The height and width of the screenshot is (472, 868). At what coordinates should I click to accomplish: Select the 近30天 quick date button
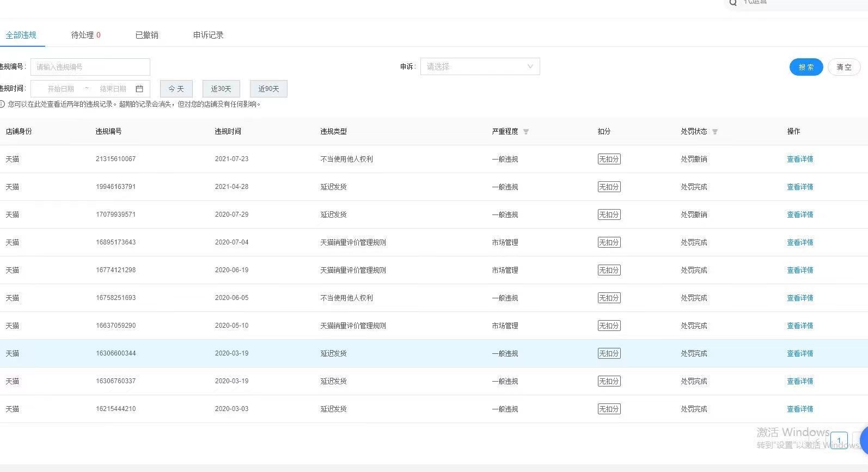[221, 89]
